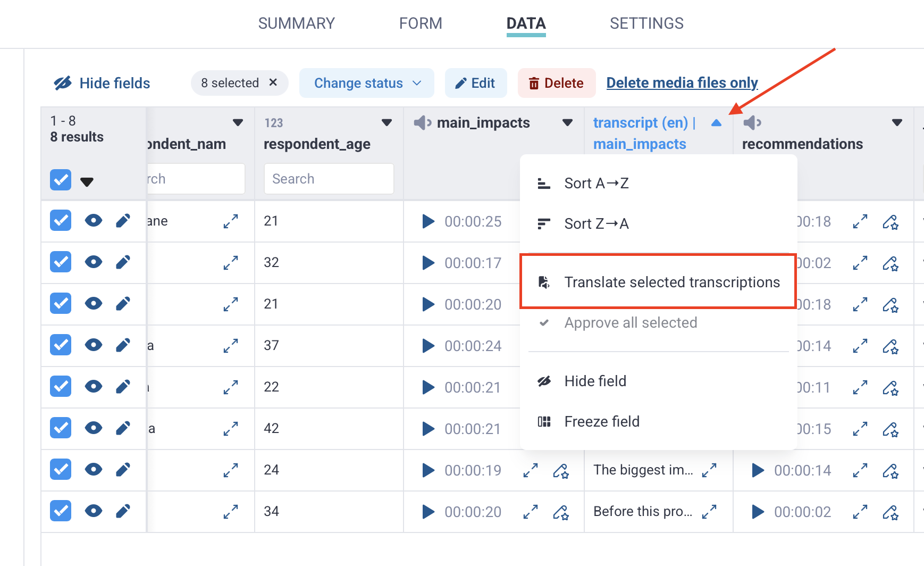The width and height of the screenshot is (924, 566).
Task: Open recommendations transcript tool in age 22 row
Action: point(891,387)
